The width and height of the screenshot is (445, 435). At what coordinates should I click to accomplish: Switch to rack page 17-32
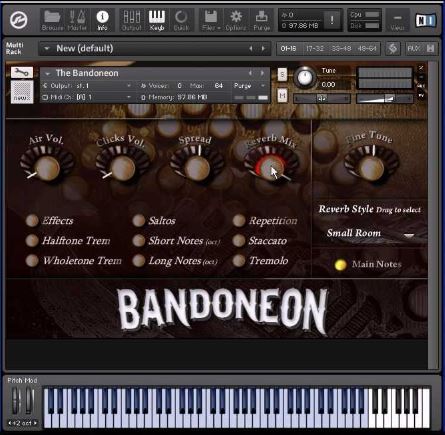(315, 49)
